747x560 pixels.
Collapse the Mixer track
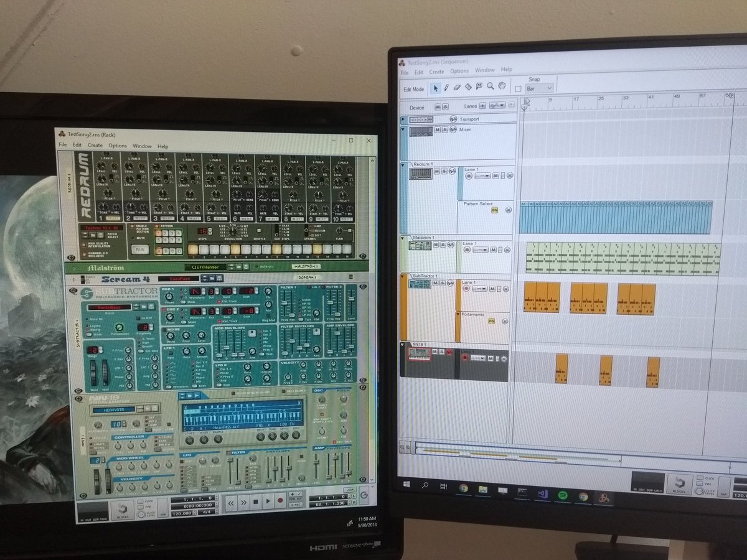pyautogui.click(x=403, y=129)
